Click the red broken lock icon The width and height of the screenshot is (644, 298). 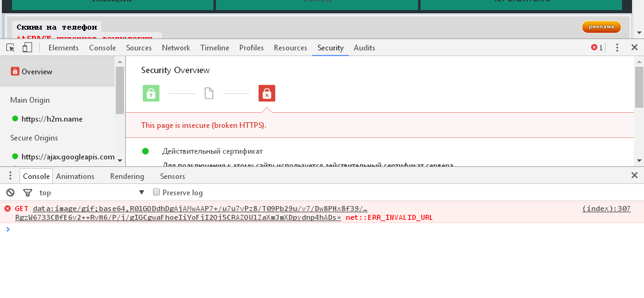(267, 93)
